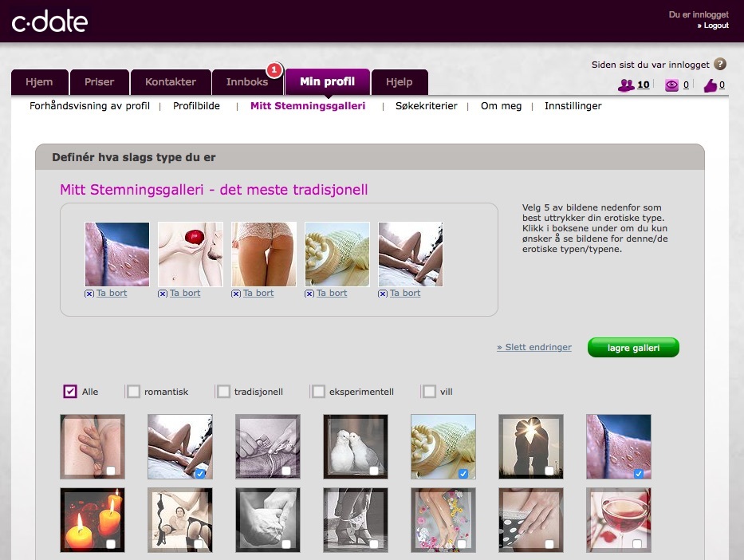Click the red Innboks notification badge
This screenshot has height=560, width=744.
coord(274,70)
